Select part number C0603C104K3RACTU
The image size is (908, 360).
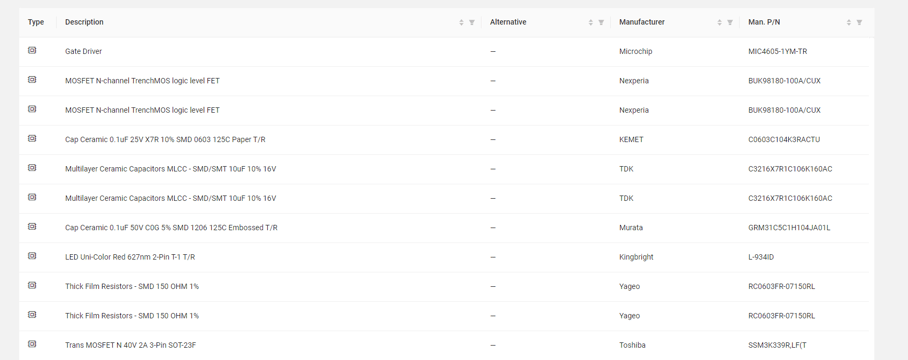click(784, 139)
